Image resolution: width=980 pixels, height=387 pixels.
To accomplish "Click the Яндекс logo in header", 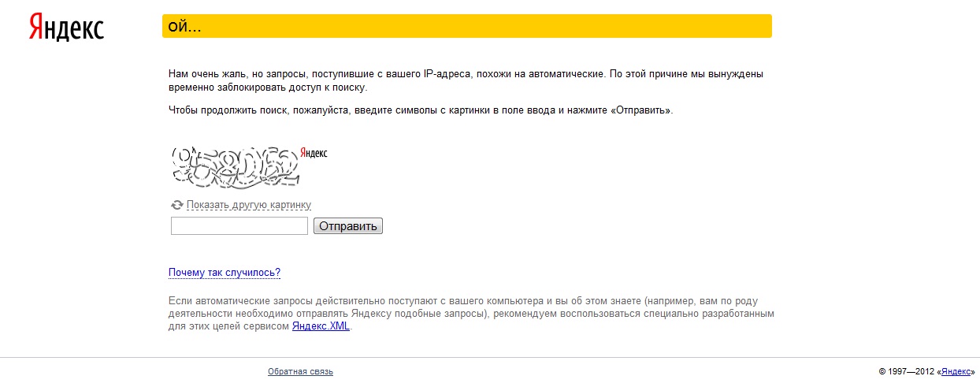I will [67, 26].
